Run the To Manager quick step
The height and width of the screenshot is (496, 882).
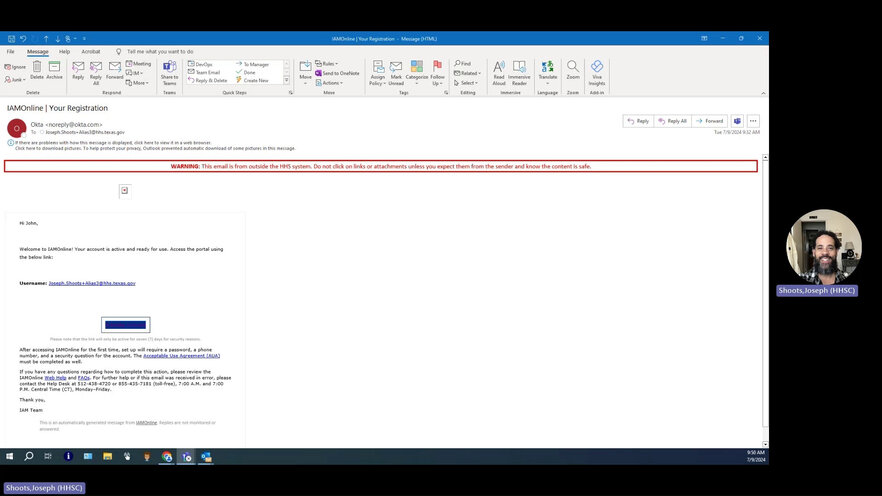click(252, 65)
